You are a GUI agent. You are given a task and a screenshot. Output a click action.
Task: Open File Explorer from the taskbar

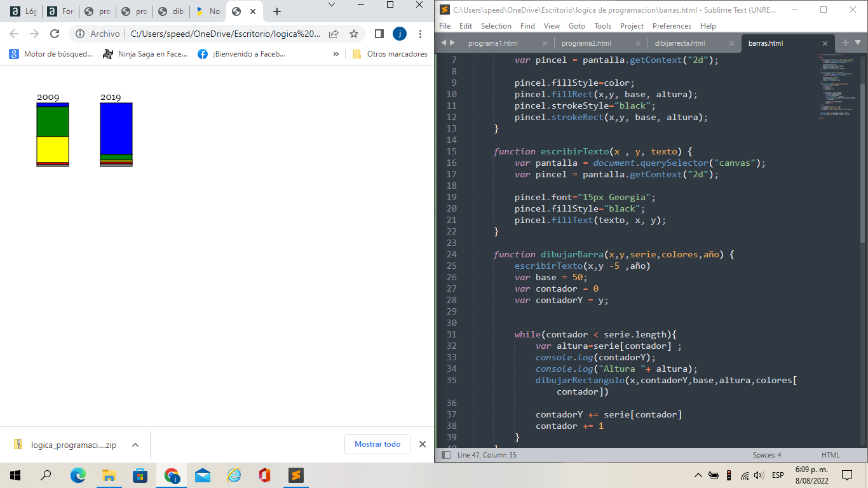coord(109,475)
